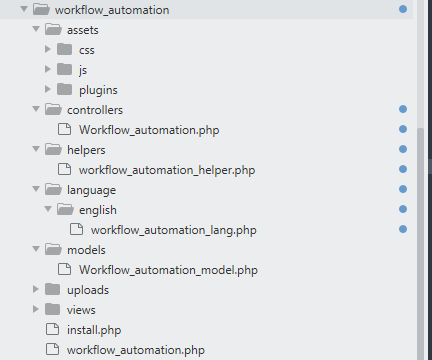Collapse the english folder arrow
432x360 pixels.
48,209
